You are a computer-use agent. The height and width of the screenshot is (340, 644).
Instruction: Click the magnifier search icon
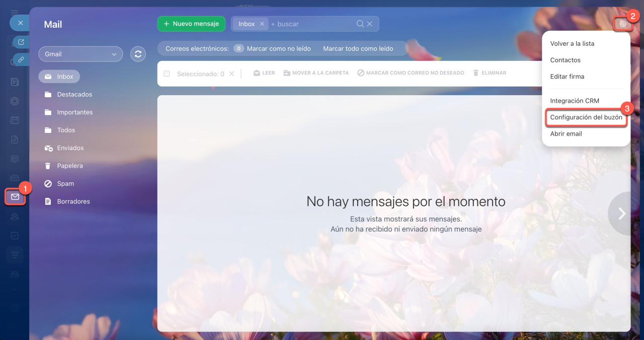(x=360, y=24)
